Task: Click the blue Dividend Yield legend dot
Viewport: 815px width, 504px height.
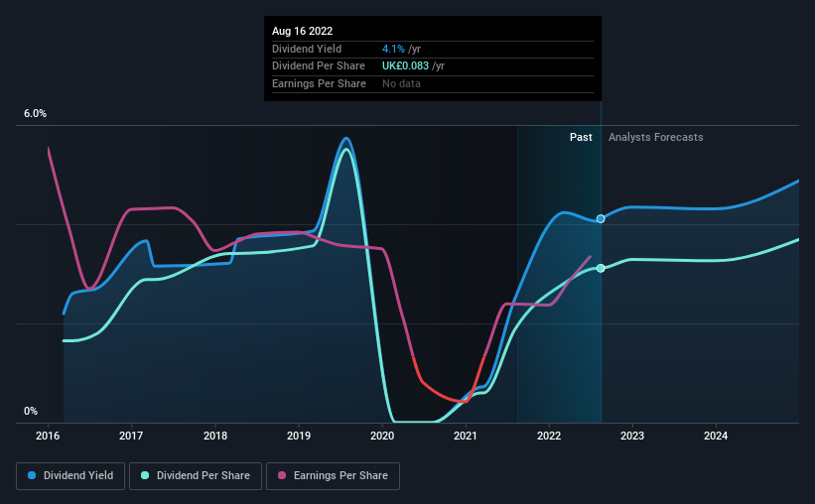Action: 32,475
